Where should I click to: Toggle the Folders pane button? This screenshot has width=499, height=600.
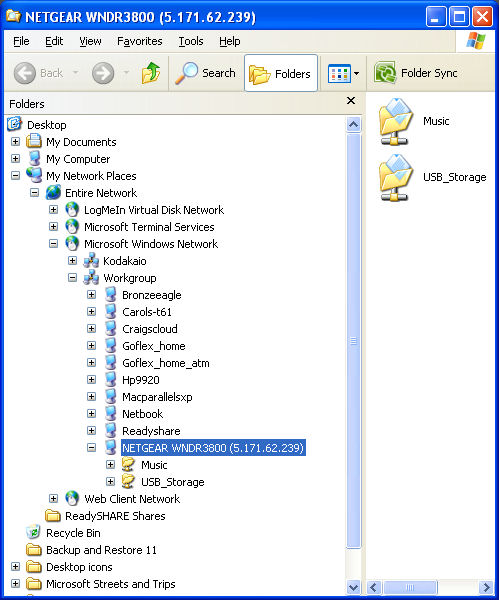pyautogui.click(x=280, y=73)
